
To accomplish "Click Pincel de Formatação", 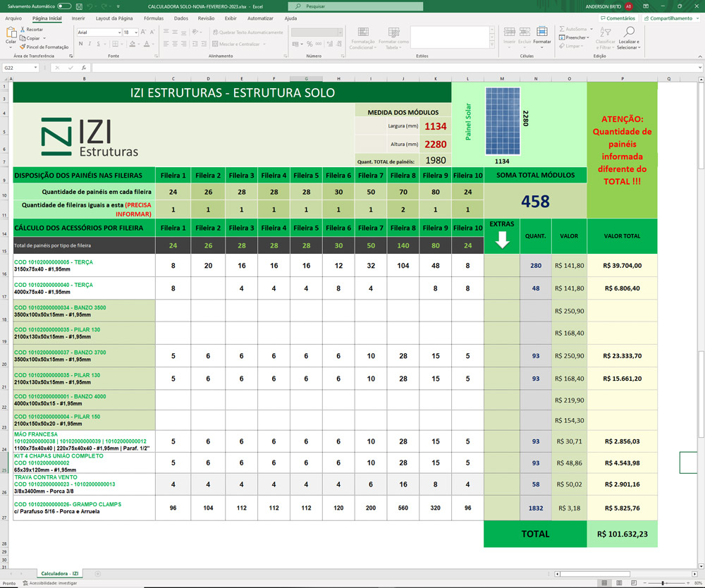I will (44, 47).
